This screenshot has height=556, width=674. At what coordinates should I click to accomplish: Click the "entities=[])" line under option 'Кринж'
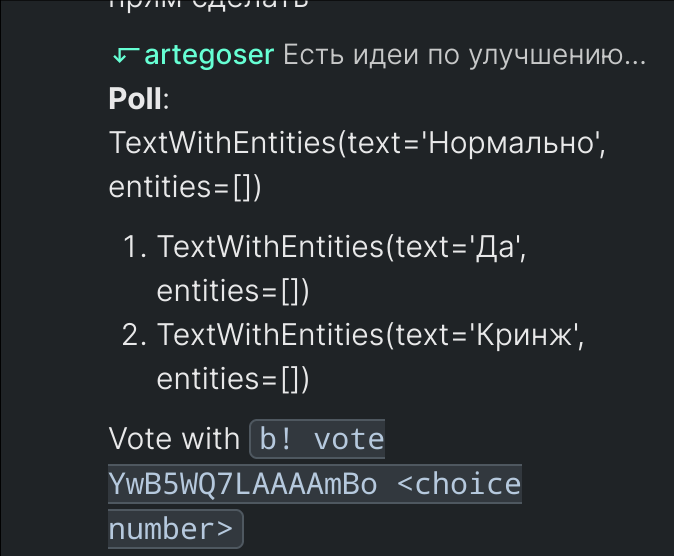[x=233, y=379]
